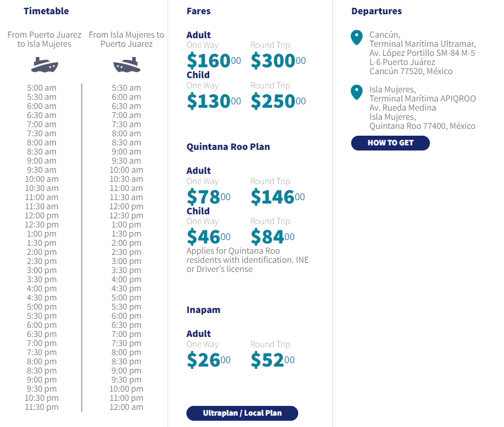Open the Ultraplan / Local Plan button
Image resolution: width=504 pixels, height=427 pixels.
coord(242,413)
